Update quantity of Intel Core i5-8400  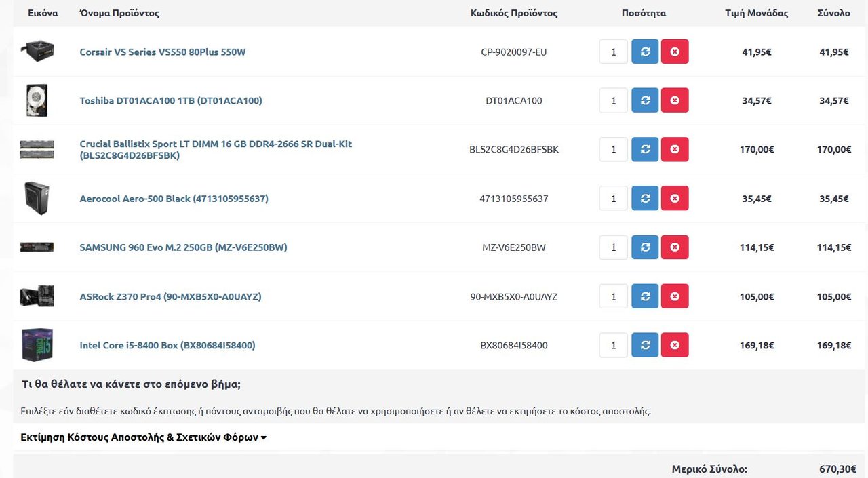tap(645, 345)
